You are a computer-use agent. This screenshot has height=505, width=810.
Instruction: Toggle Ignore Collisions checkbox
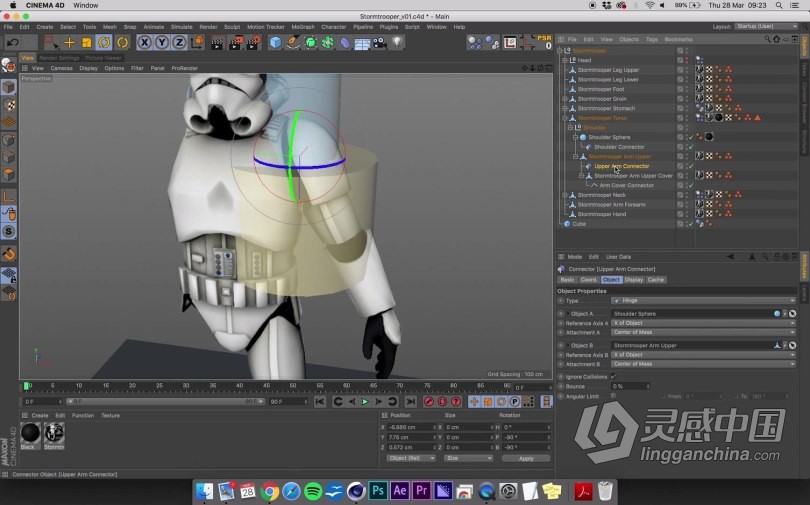click(x=613, y=376)
